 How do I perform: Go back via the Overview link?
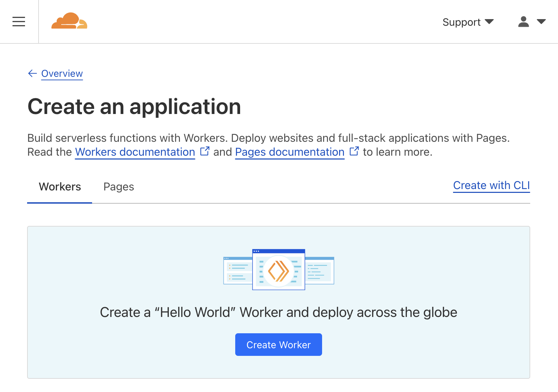(x=62, y=74)
